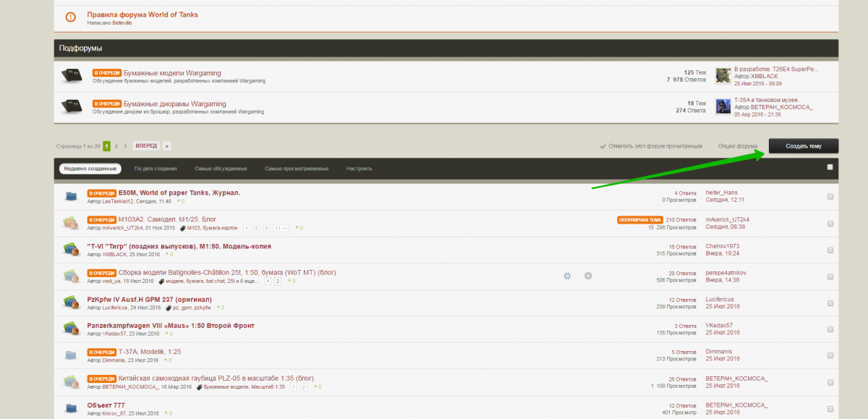Screen dimensions: 868x419
Task: Click avatar thumbnail next to Т-35А в танковом музее
Action: pos(723,106)
